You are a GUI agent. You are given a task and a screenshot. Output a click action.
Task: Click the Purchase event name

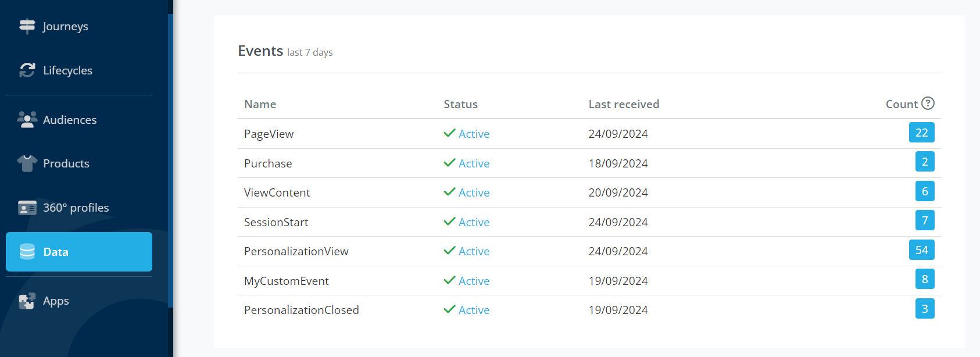coord(268,163)
